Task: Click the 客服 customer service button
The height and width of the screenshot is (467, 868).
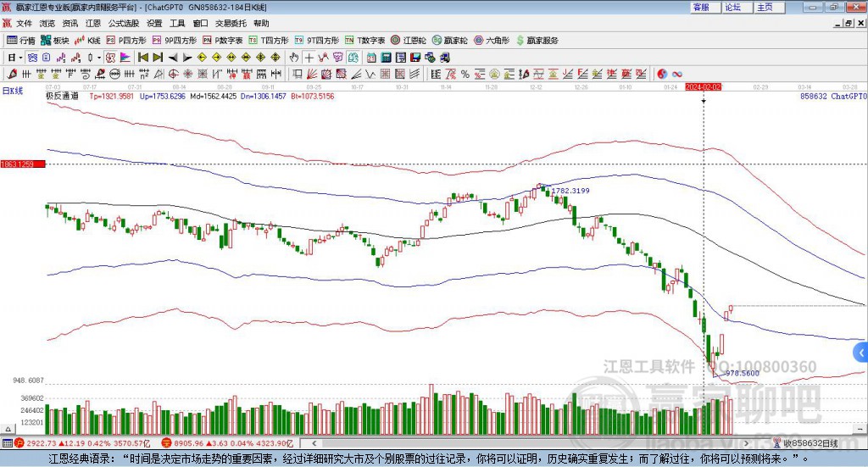Action: click(705, 7)
